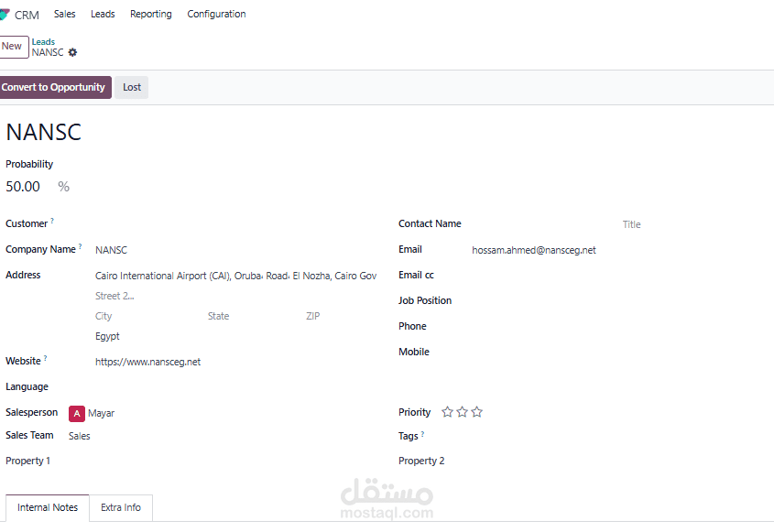Open the Configuration menu
This screenshot has width=774, height=532.
click(216, 14)
